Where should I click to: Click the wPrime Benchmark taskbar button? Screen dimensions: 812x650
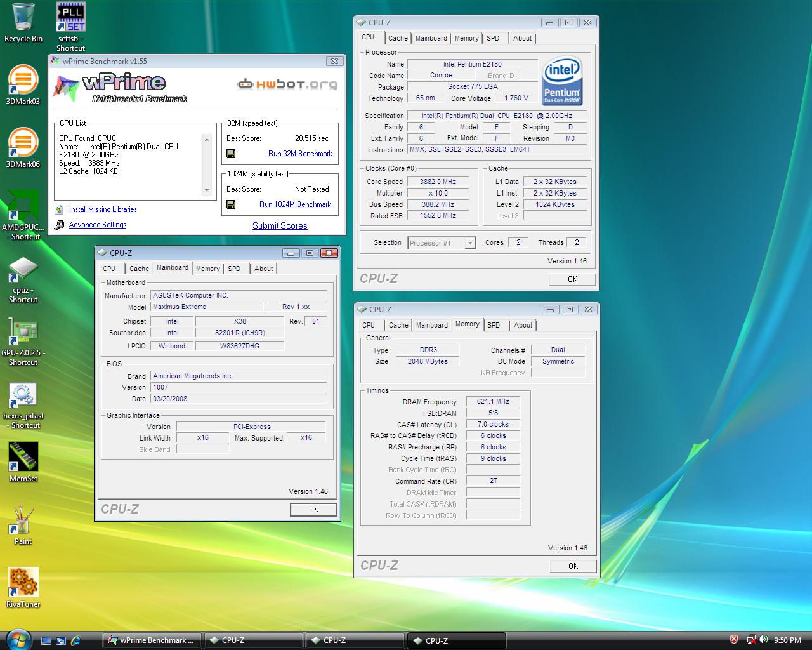[x=152, y=640]
